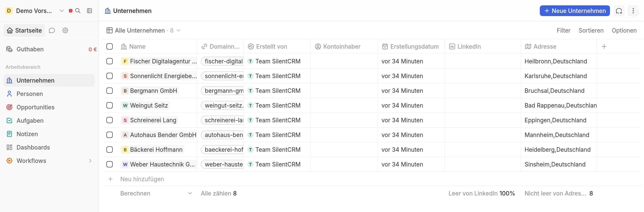The width and height of the screenshot is (644, 212).
Task: Open the weingut-seitz domain chip
Action: pos(222,106)
